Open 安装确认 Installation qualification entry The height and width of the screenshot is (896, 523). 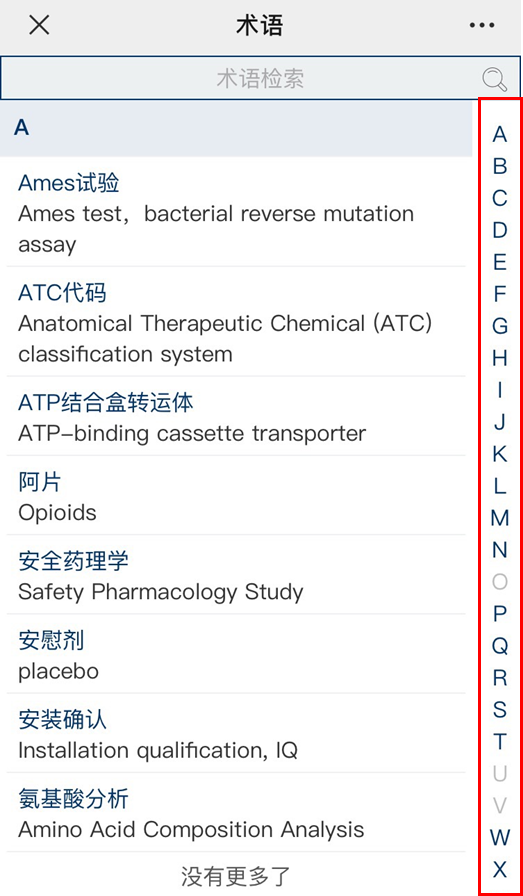click(x=236, y=734)
